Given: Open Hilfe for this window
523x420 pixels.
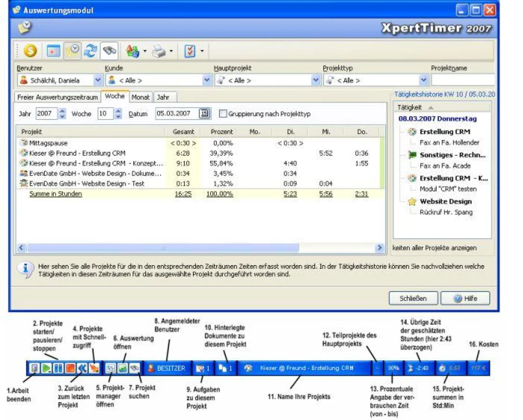Looking at the screenshot, I should click(x=466, y=298).
